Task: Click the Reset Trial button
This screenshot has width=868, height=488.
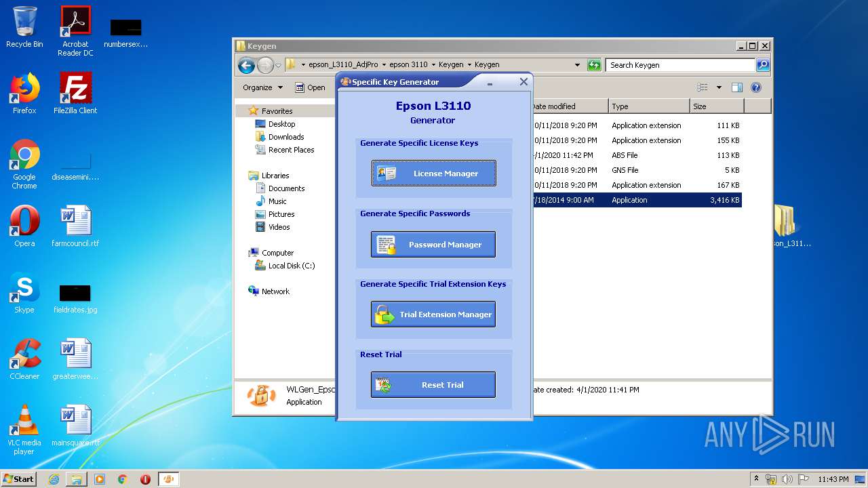Action: (433, 384)
